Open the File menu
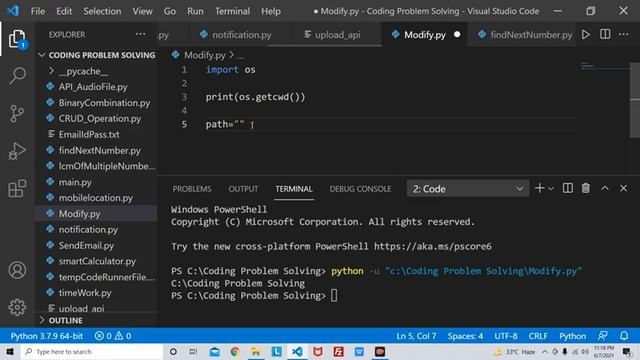Screen dimensions: 640x360 pos(38,11)
